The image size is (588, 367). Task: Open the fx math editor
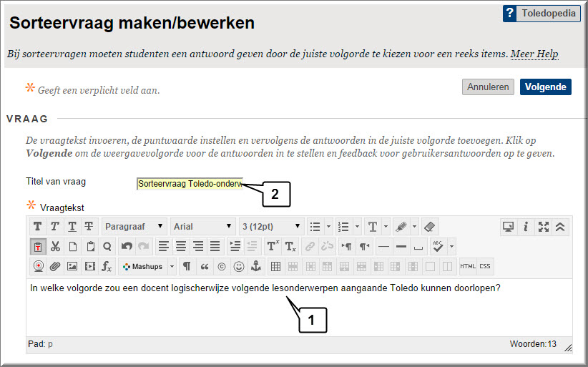click(107, 267)
